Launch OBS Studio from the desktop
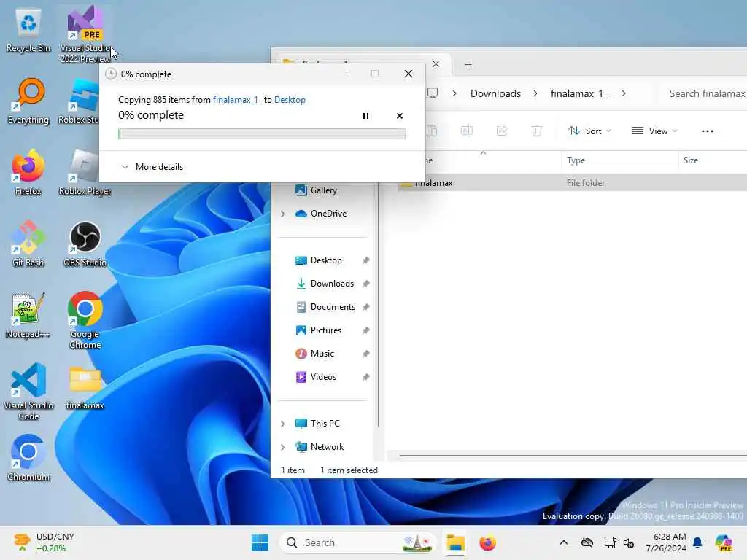 pos(85,244)
